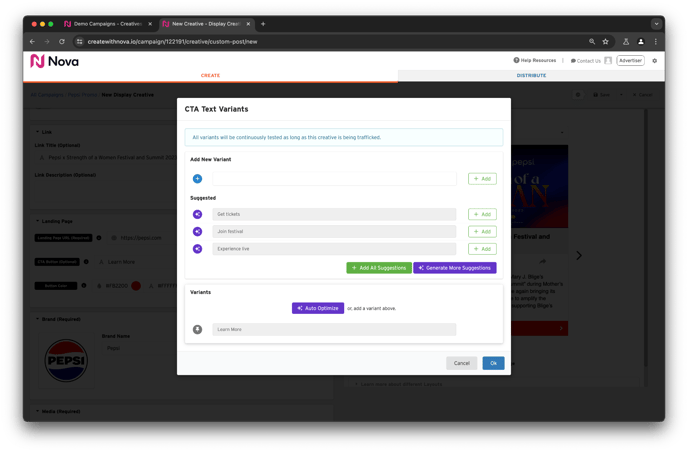Add the Get tickets suggestion
The height and width of the screenshot is (452, 688).
(x=482, y=214)
